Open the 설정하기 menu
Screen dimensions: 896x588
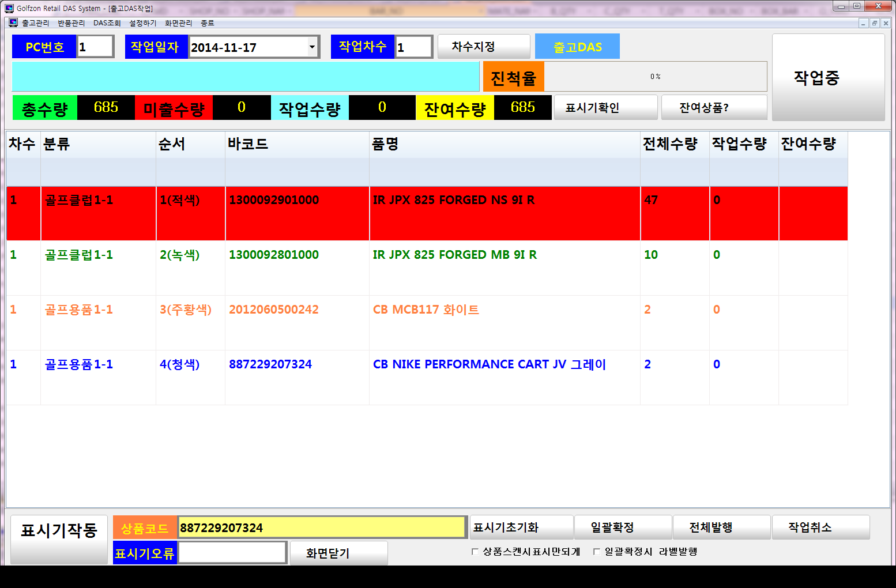pyautogui.click(x=142, y=23)
